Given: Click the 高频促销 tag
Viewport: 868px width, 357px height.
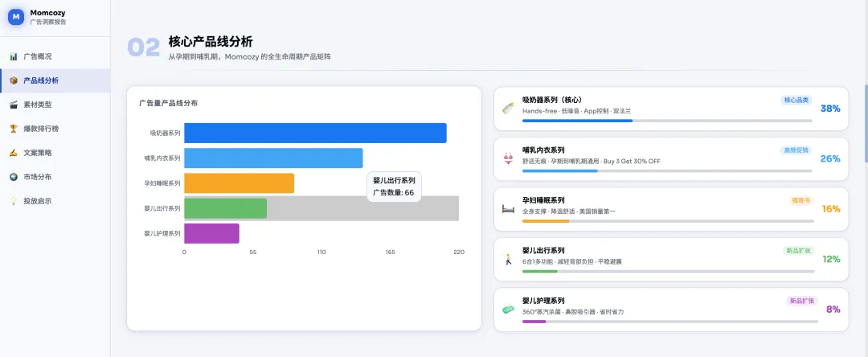Looking at the screenshot, I should click(796, 150).
